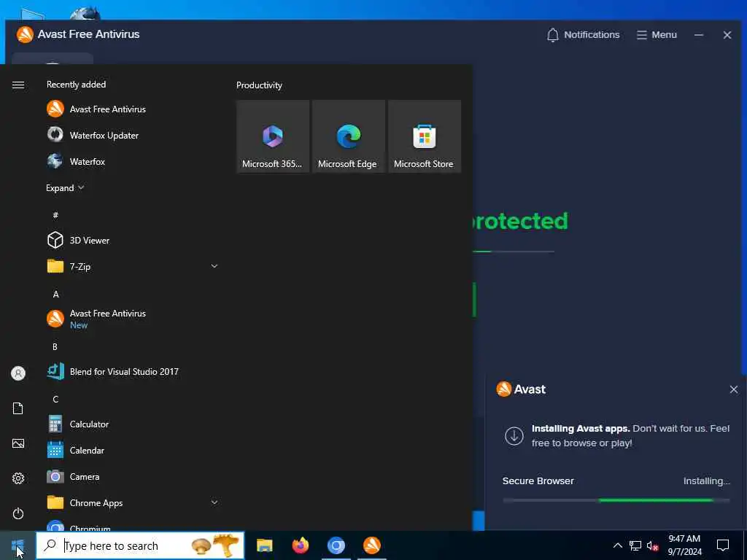
Task: Jump using letter C section header
Action: (55, 399)
